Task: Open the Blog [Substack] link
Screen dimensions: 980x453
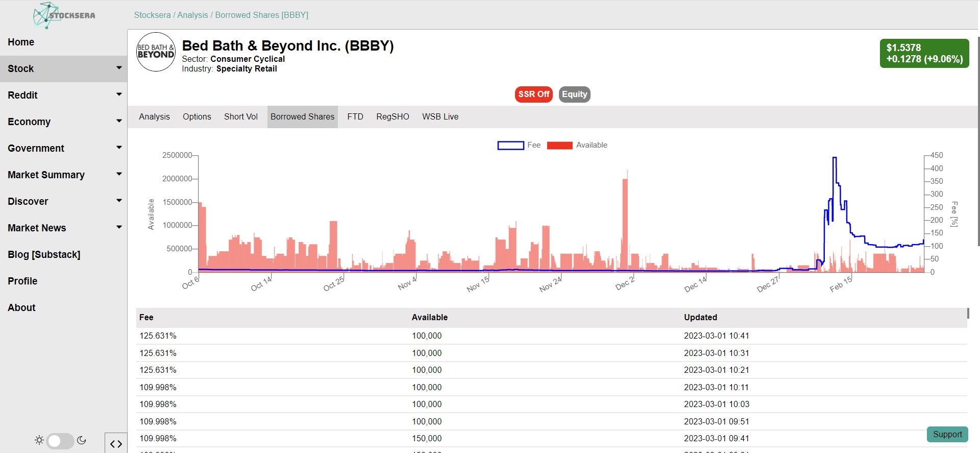Action: 44,254
